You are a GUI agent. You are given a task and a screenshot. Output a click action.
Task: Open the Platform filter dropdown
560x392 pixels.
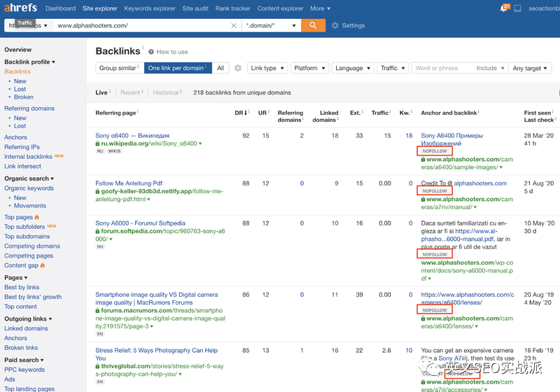click(309, 68)
